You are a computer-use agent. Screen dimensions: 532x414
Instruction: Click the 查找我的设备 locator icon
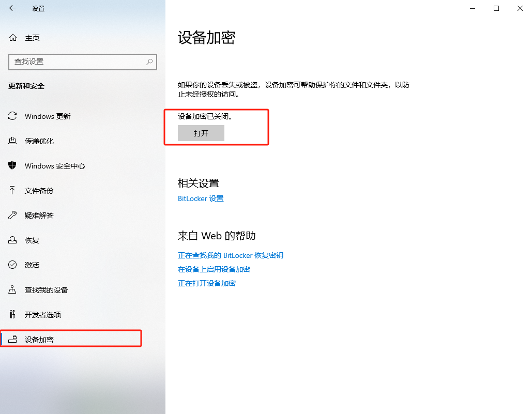[12, 289]
